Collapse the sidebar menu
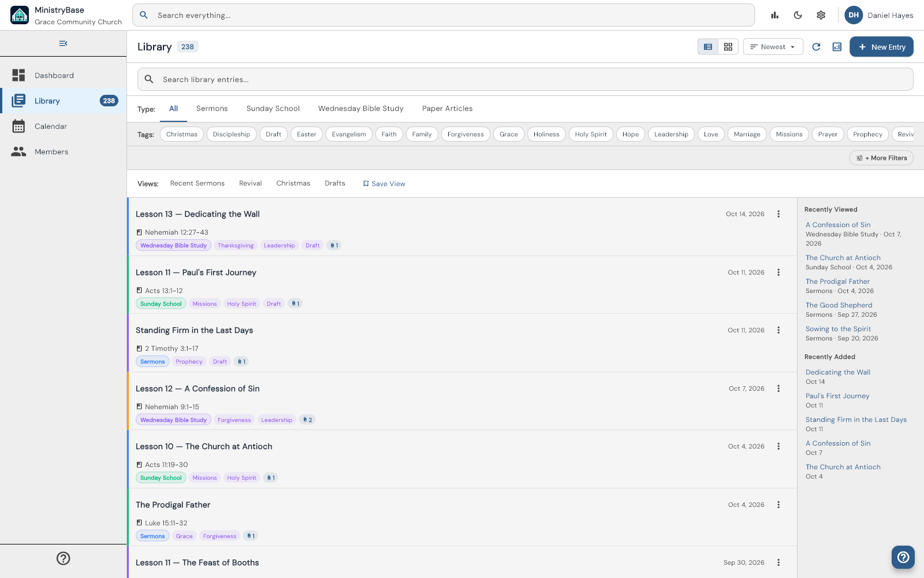The width and height of the screenshot is (924, 578). pyautogui.click(x=64, y=43)
